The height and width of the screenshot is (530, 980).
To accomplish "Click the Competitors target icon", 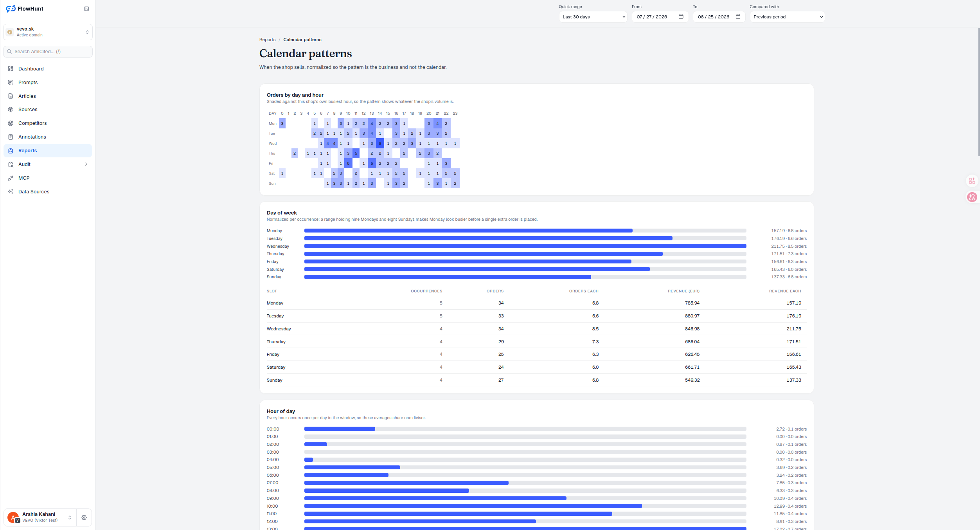I will click(x=11, y=123).
